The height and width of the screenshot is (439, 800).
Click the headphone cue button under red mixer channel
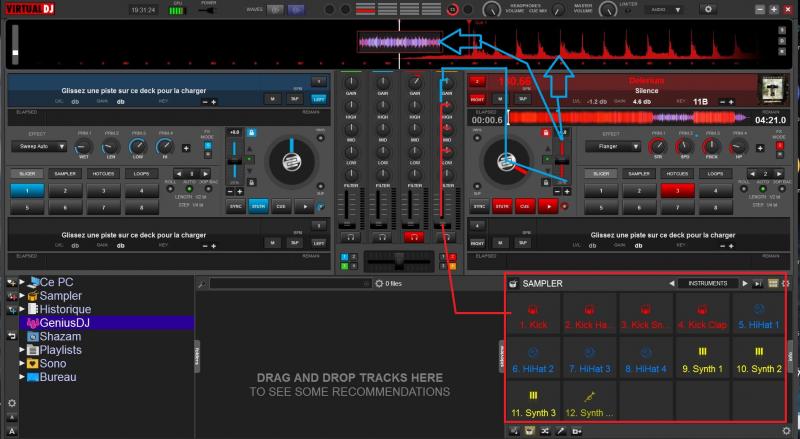411,237
